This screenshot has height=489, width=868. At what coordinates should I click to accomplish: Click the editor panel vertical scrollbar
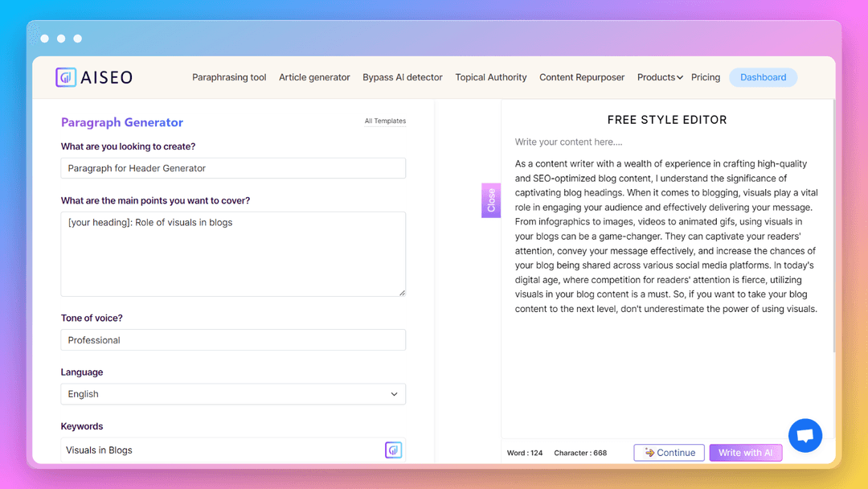833,227
